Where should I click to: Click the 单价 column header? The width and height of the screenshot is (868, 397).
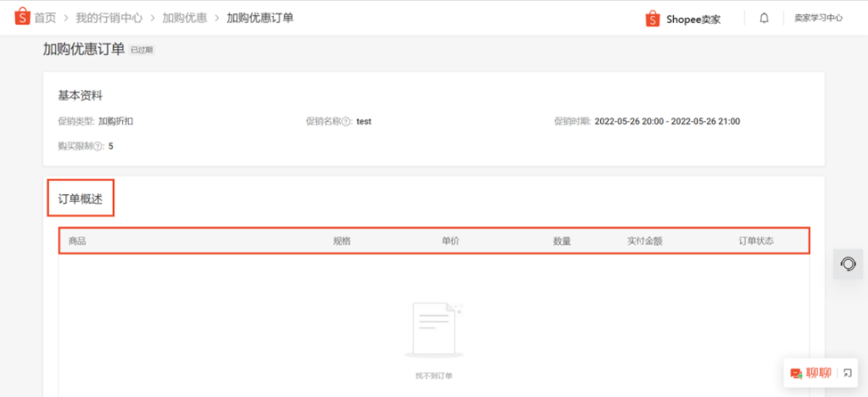(450, 241)
